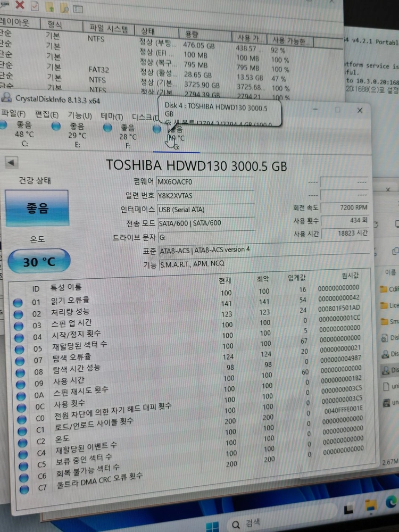Image resolution: width=399 pixels, height=532 pixels.
Task: Click the 30 °C temperature button
Action: click(39, 261)
